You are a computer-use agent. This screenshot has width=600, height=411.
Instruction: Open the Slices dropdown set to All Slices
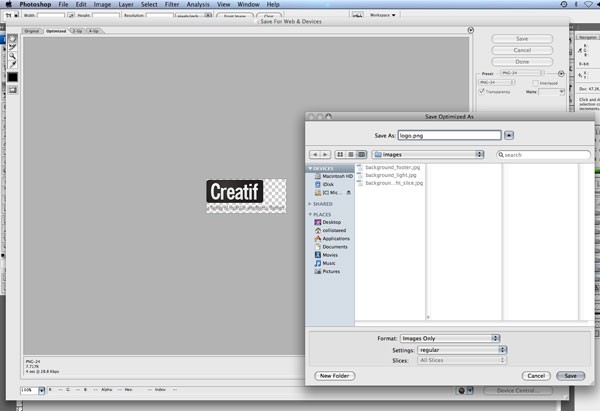click(462, 360)
